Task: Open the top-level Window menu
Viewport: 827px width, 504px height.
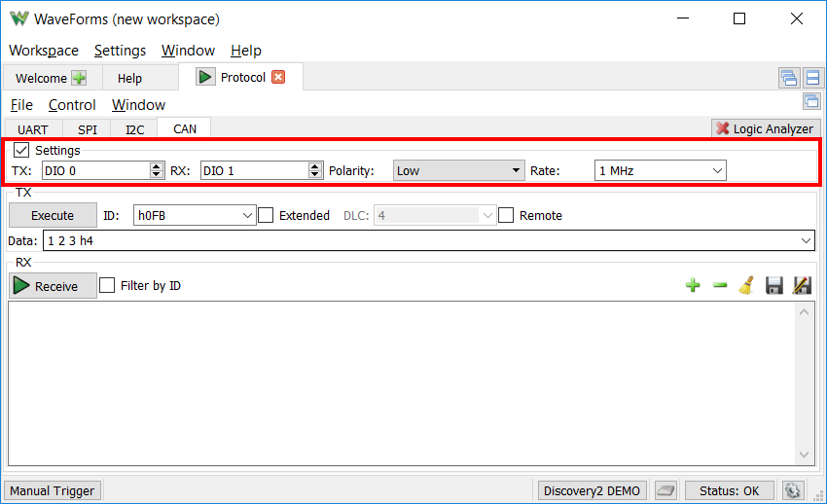Action: pyautogui.click(x=188, y=50)
